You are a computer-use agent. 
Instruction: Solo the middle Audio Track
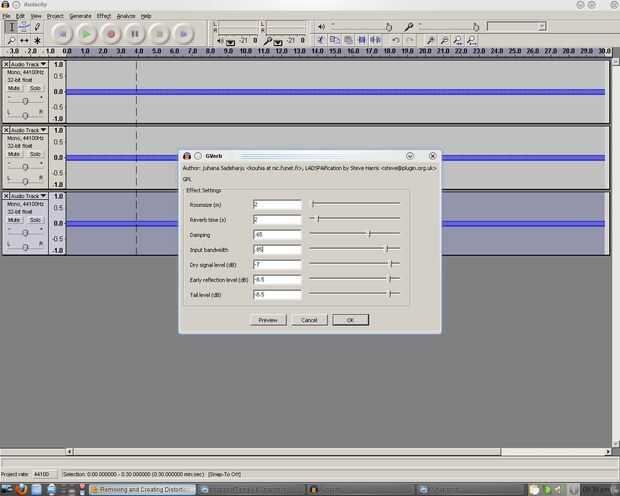35,154
